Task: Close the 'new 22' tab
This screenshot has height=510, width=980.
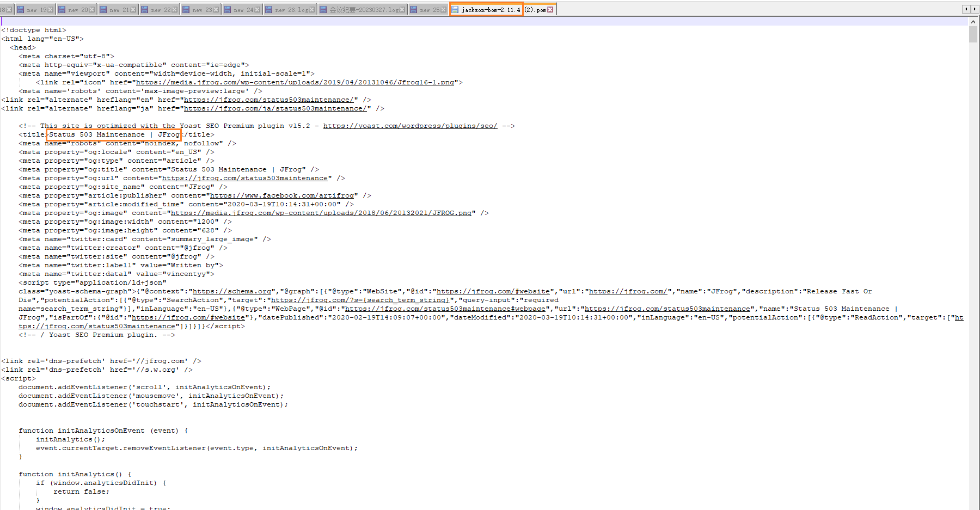Action: tap(174, 10)
